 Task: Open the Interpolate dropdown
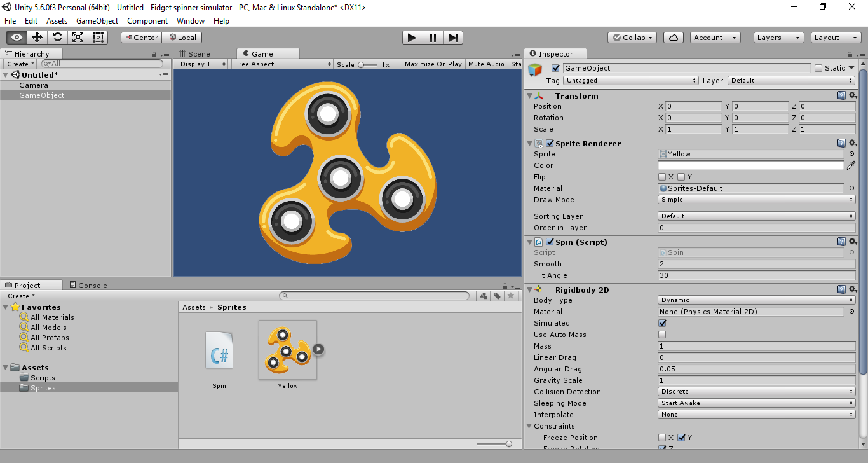click(756, 415)
